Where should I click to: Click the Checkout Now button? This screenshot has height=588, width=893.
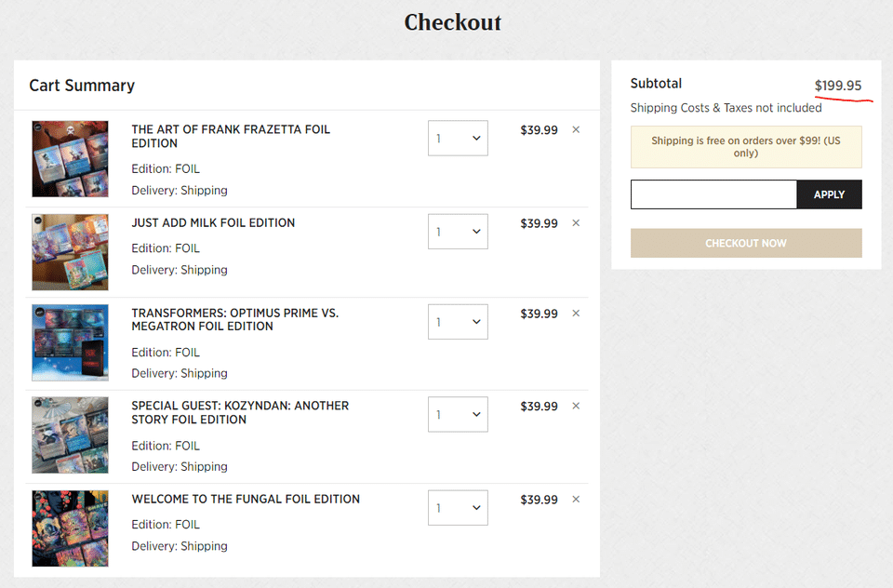pos(746,243)
